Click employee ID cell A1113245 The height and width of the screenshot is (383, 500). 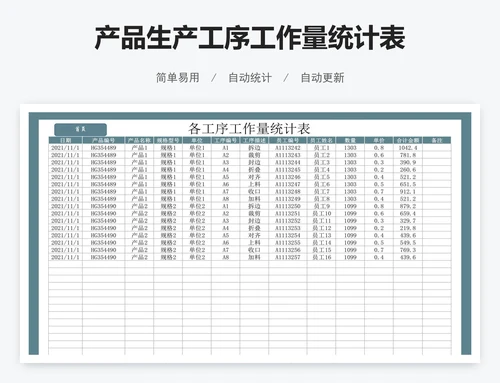tap(288, 170)
